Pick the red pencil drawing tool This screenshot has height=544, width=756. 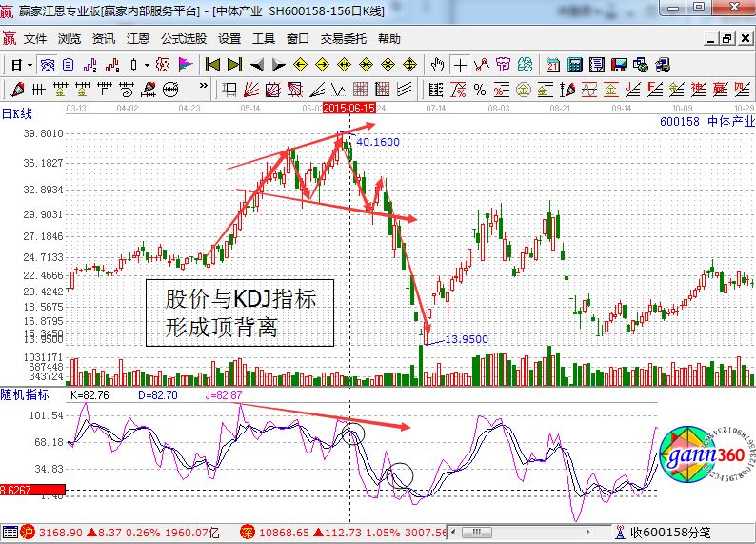click(x=15, y=90)
